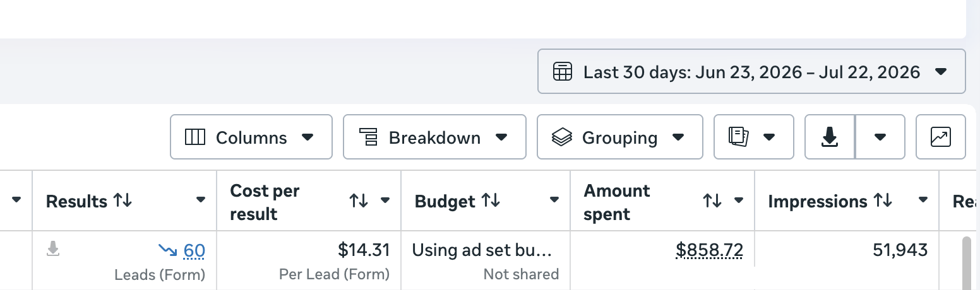This screenshot has height=290, width=980.
Task: Sort by Results arrows icon
Action: (122, 200)
